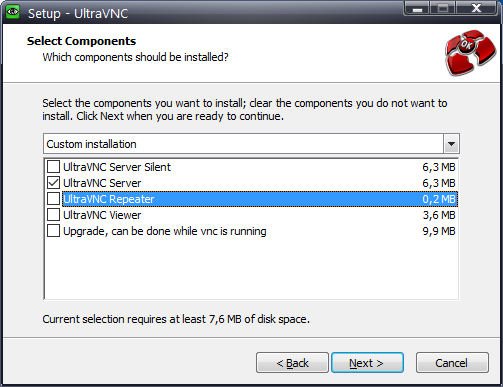
Task: Select the UltraVNC Server Silent label
Action: click(x=117, y=167)
